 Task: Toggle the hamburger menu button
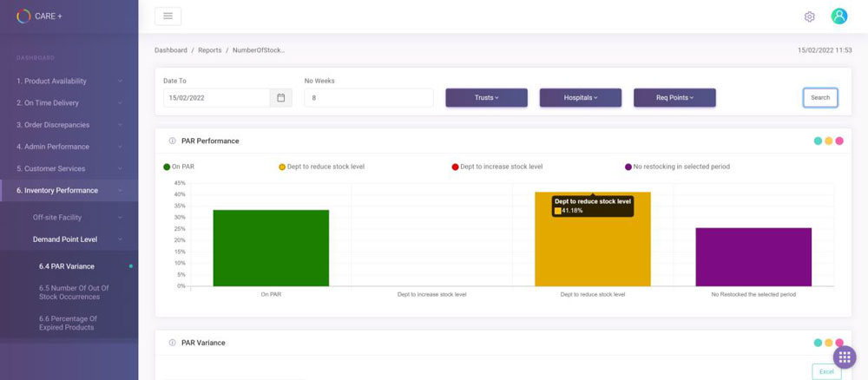pyautogui.click(x=168, y=16)
